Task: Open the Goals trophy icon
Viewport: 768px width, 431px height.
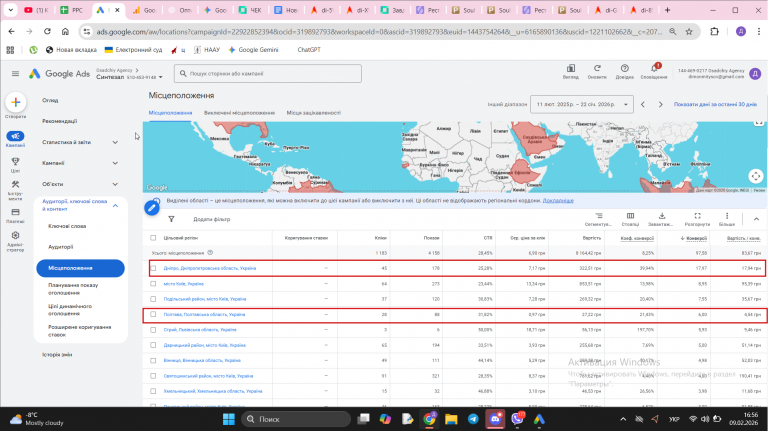Action: point(15,162)
